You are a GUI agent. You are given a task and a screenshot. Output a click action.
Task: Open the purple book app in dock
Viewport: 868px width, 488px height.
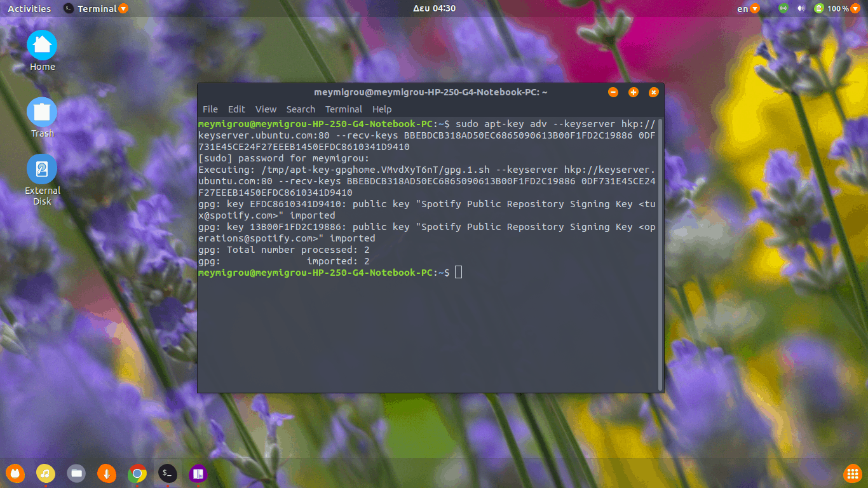pyautogui.click(x=198, y=473)
